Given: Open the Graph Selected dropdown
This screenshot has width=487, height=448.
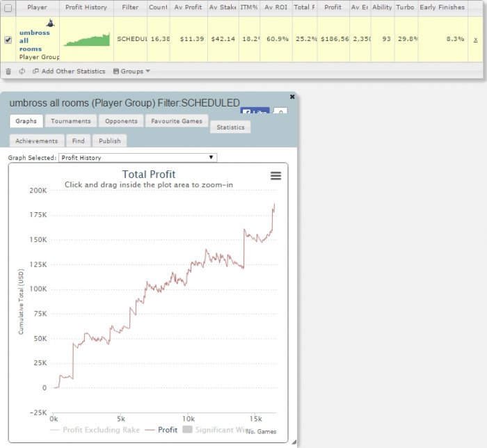Looking at the screenshot, I should tap(138, 158).
